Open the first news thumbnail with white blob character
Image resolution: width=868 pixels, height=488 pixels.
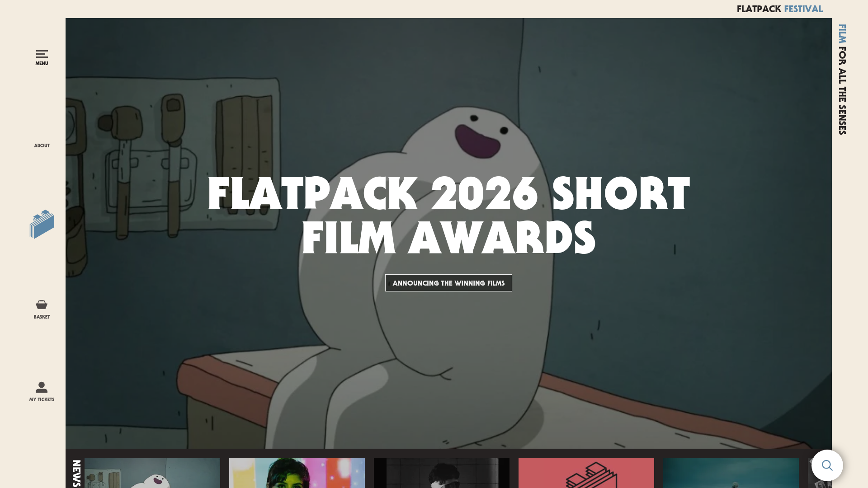click(152, 473)
